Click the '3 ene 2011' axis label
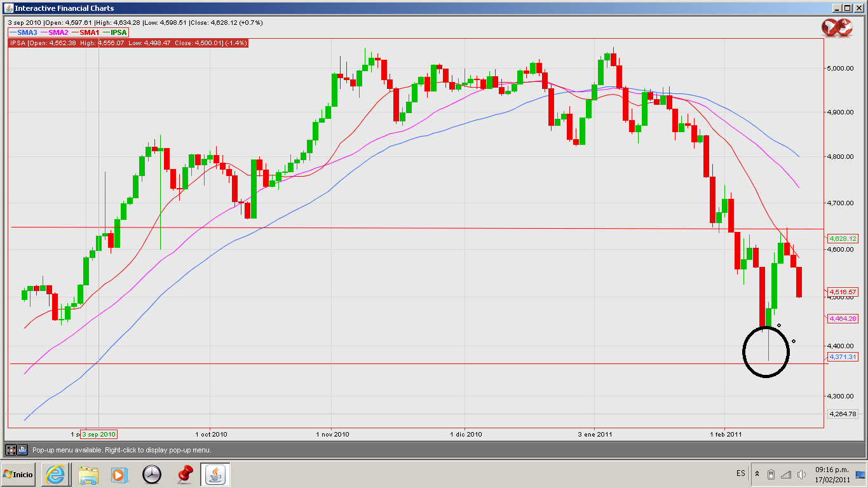The image size is (868, 488). (x=595, y=435)
